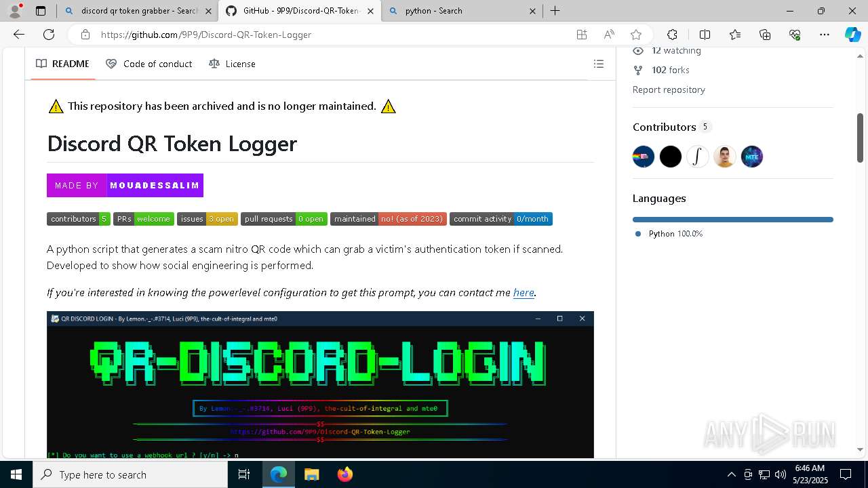Image resolution: width=868 pixels, height=488 pixels.
Task: Follow the 'here' contact link
Action: tap(524, 293)
